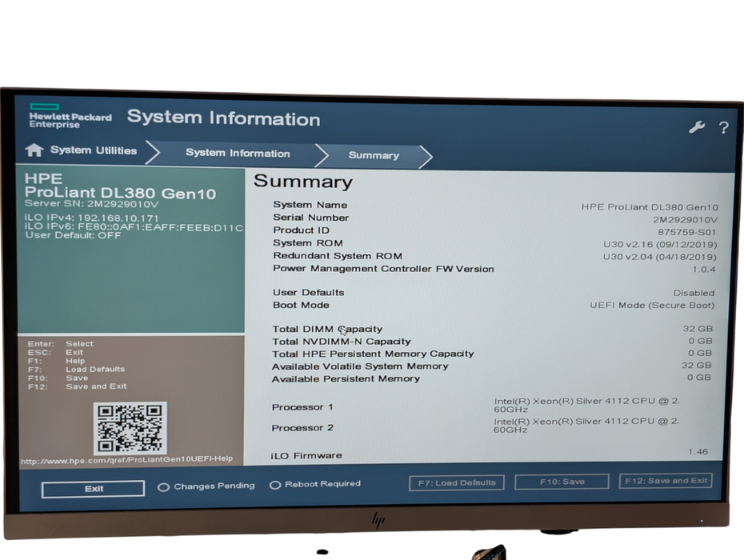Click the Exit button
The height and width of the screenshot is (560, 744).
(x=93, y=489)
